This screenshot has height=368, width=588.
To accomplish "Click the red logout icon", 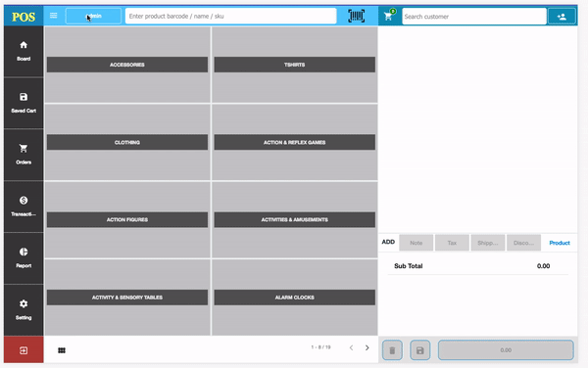I will coord(24,350).
